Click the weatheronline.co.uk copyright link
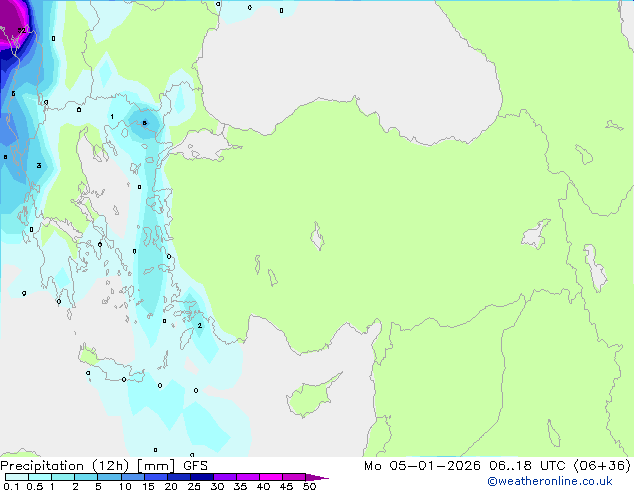 pyautogui.click(x=550, y=481)
